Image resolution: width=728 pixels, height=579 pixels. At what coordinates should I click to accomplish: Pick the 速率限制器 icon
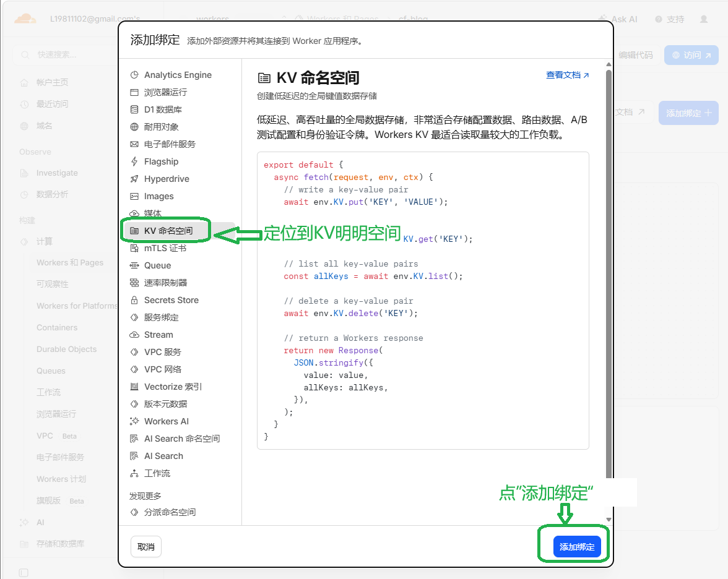pyautogui.click(x=134, y=283)
